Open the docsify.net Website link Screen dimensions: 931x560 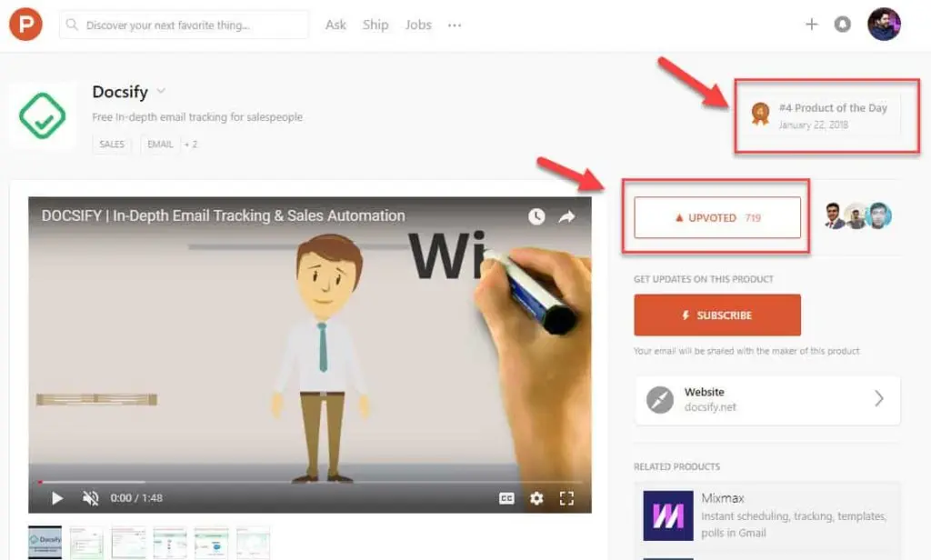(x=767, y=400)
